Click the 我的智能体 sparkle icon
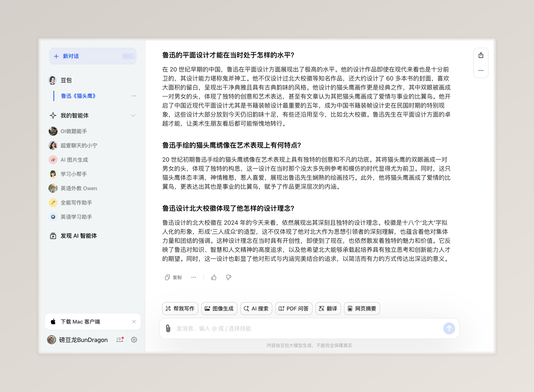 pyautogui.click(x=53, y=116)
